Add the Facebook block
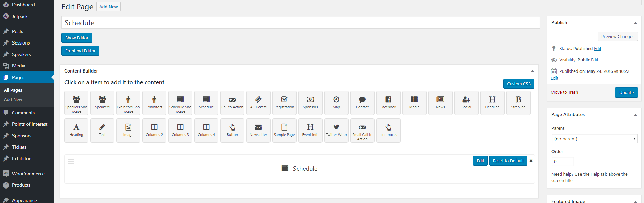Viewport: 644px width, 203px height. [x=388, y=103]
